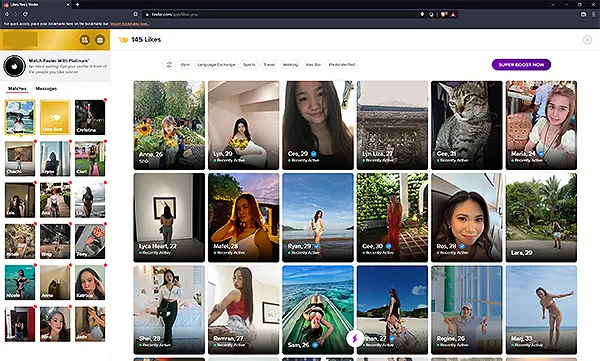Open the Lyn Liza, 27 like card
Image resolution: width=600 pixels, height=361 pixels.
[x=392, y=125]
